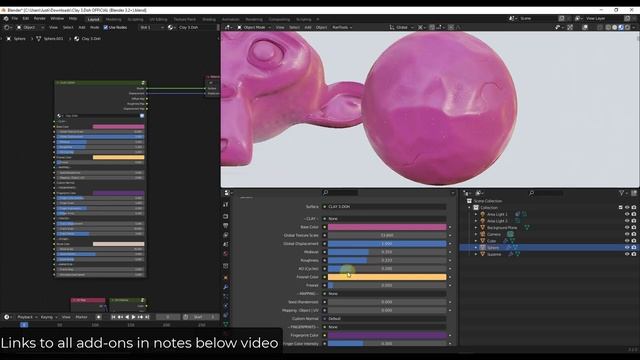
Task: Switch to rendered viewport shading
Action: pos(627,27)
